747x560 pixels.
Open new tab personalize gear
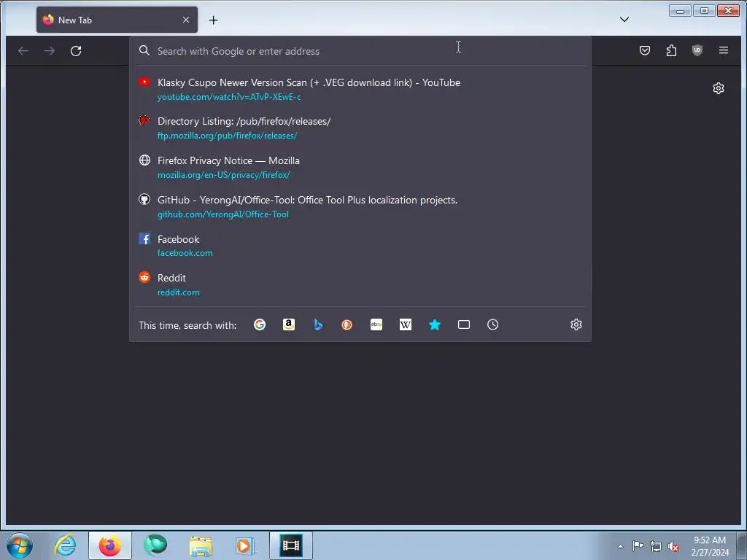(719, 88)
